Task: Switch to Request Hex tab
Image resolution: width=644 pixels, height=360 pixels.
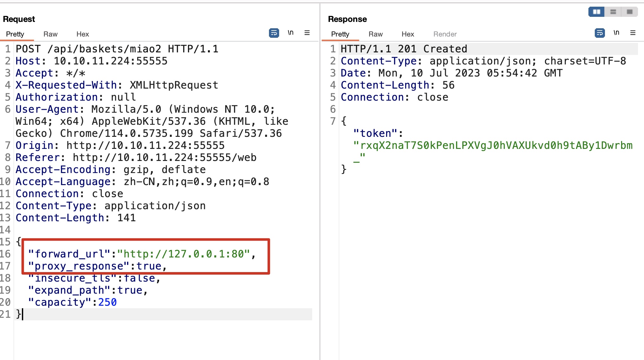Action: coord(83,34)
